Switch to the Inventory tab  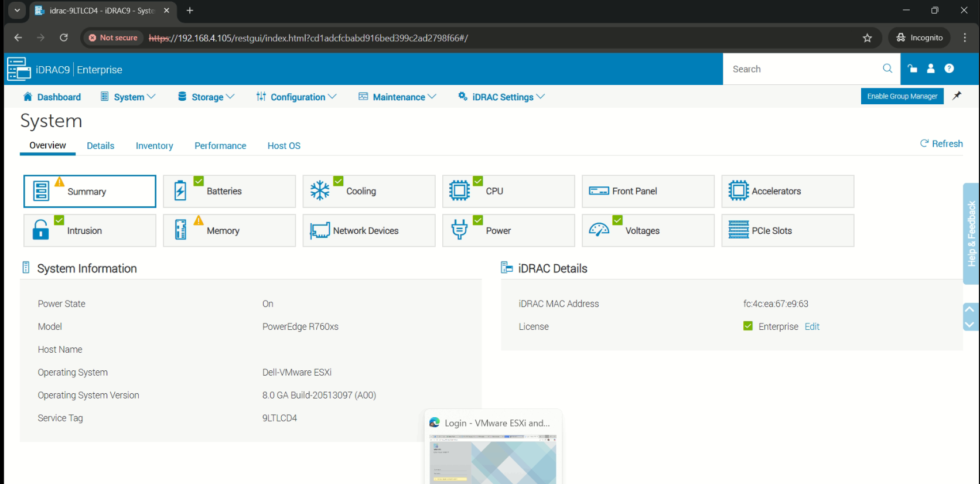(154, 146)
